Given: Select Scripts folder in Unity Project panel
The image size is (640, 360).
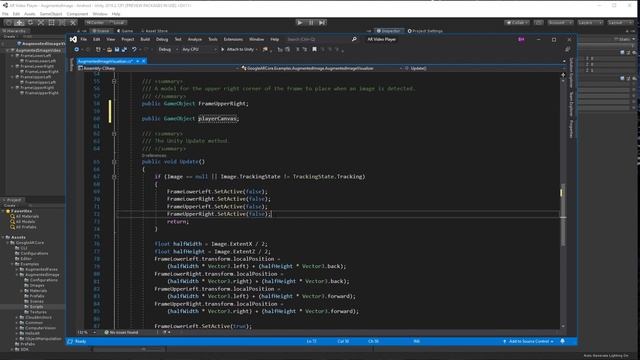Looking at the screenshot, I should (36, 307).
